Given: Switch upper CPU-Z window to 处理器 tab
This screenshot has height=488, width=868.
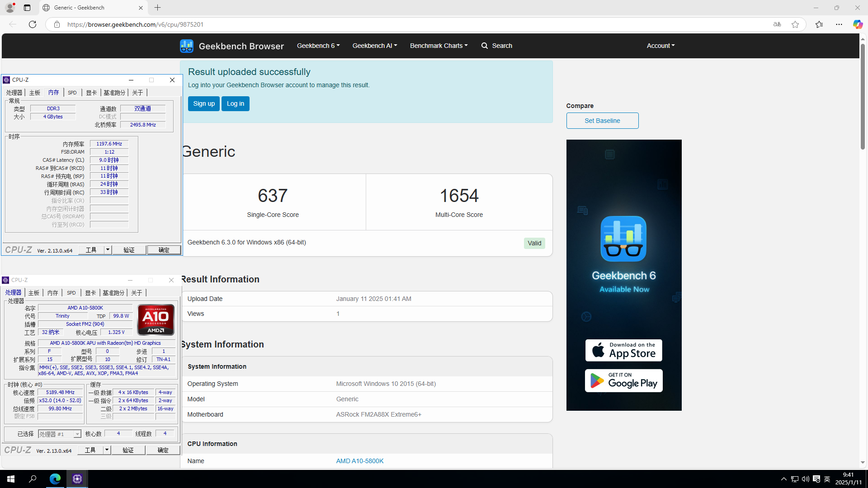Looking at the screenshot, I should [14, 93].
